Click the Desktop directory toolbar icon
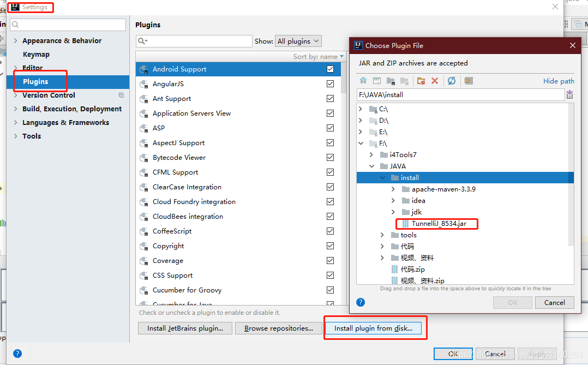The width and height of the screenshot is (588, 365). click(377, 81)
